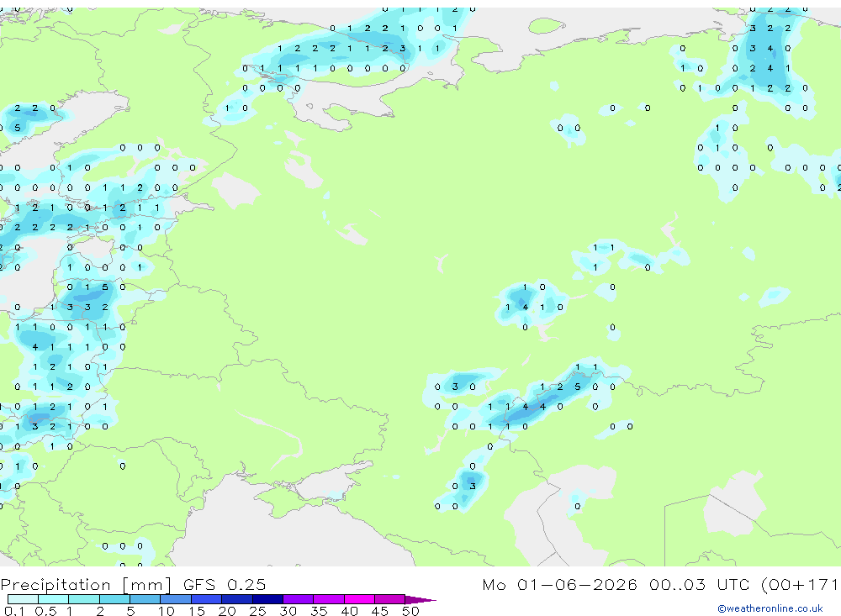Click the date 'Mo 01-06-2026'
Viewport: 841px width, 616px height.
click(x=559, y=584)
